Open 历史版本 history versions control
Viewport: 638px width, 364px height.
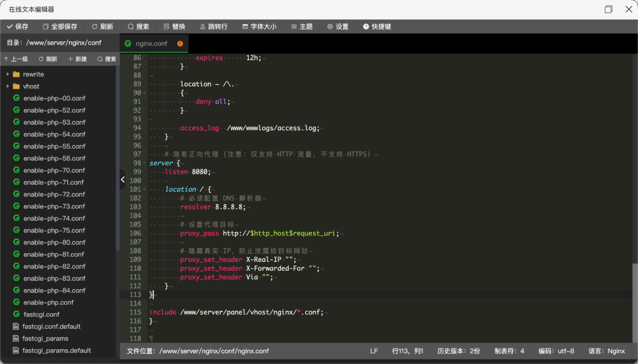pyautogui.click(x=458, y=350)
